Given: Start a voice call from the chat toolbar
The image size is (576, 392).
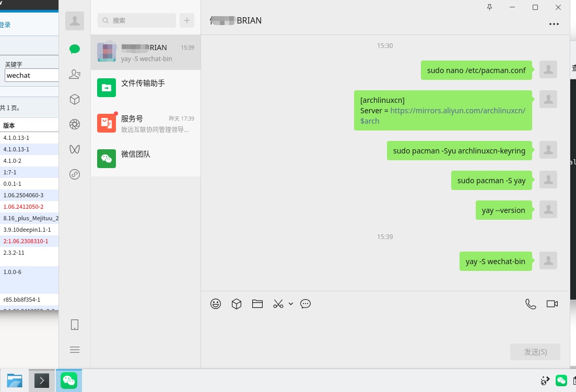Looking at the screenshot, I should (x=531, y=304).
